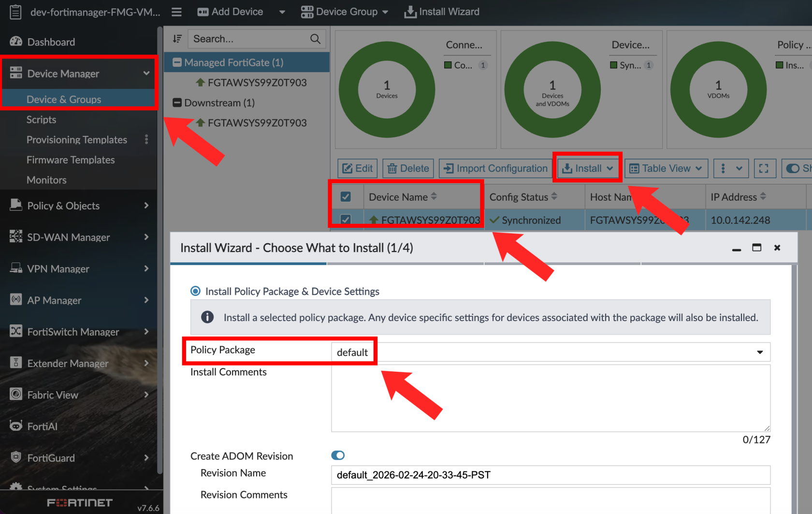Click the Edit button in device toolbar
Image resolution: width=812 pixels, height=514 pixels.
click(x=358, y=168)
